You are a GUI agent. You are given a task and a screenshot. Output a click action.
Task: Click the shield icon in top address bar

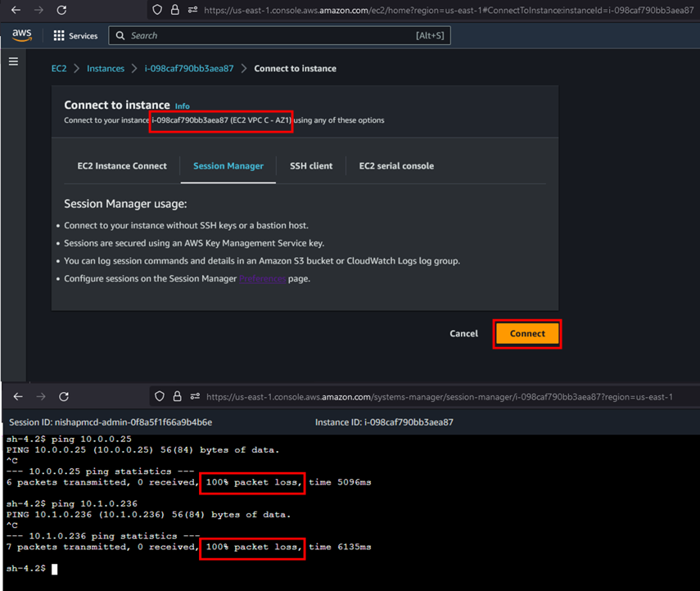[158, 11]
